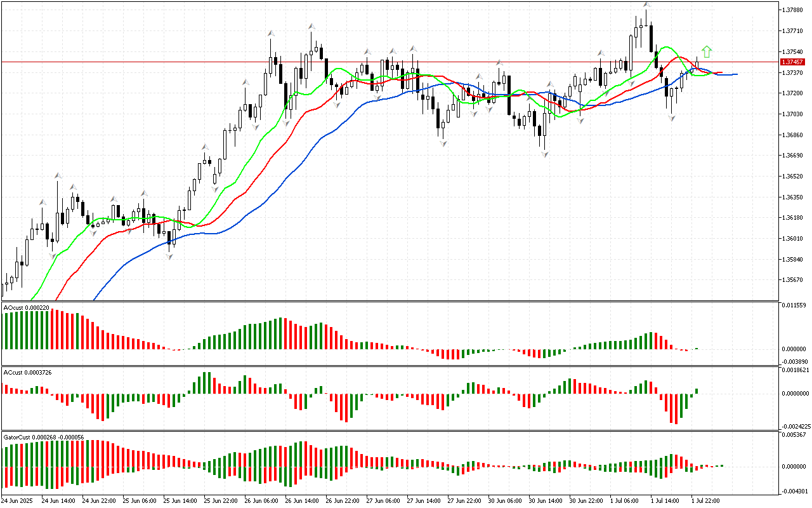Image resolution: width=812 pixels, height=508 pixels.
Task: Click the 30 Jun 14:00 time label
Action: [547, 500]
